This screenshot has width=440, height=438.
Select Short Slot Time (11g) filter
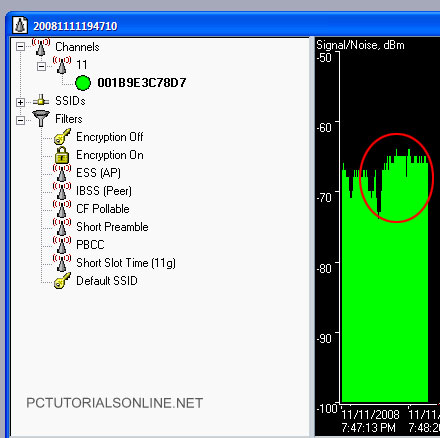coord(126,263)
